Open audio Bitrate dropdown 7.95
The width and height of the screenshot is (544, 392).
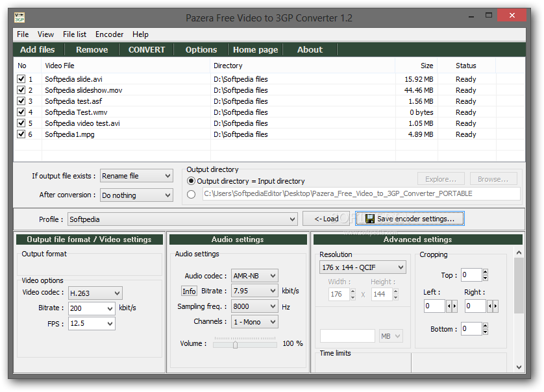pos(254,291)
